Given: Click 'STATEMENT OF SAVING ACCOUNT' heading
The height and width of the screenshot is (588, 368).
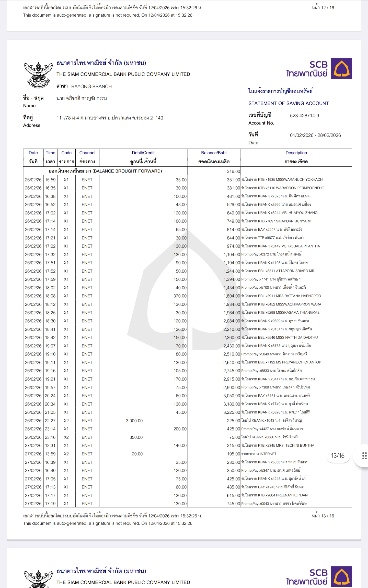Looking at the screenshot, I should pos(289,103).
